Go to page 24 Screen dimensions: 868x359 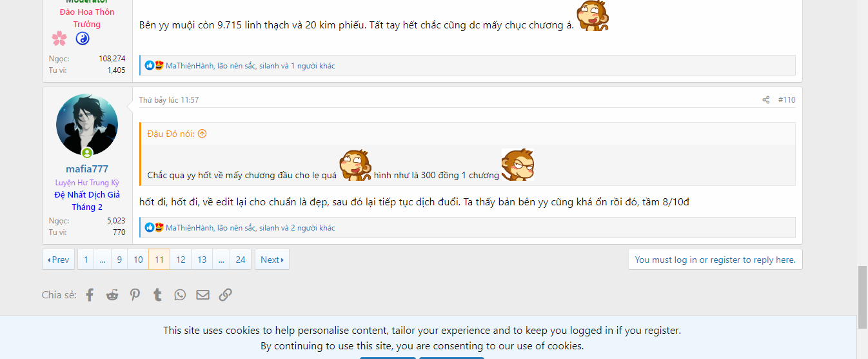tap(241, 260)
